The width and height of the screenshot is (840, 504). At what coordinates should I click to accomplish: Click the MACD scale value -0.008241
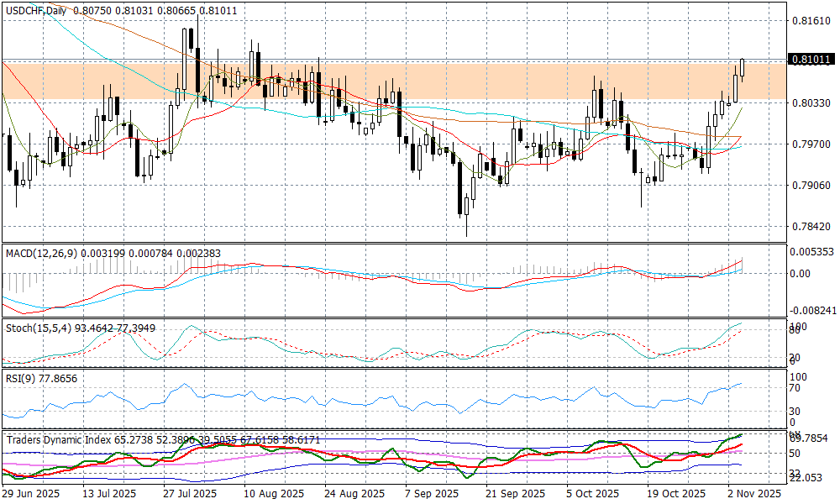tap(811, 309)
